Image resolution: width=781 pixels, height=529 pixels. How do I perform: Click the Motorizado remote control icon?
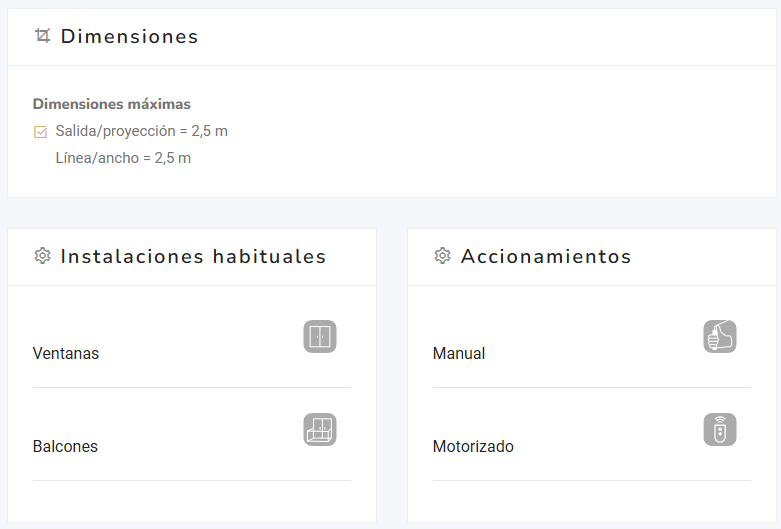click(x=720, y=429)
